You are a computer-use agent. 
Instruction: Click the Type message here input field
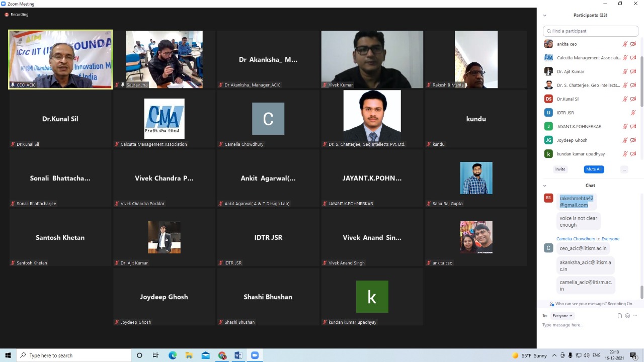[579, 325]
